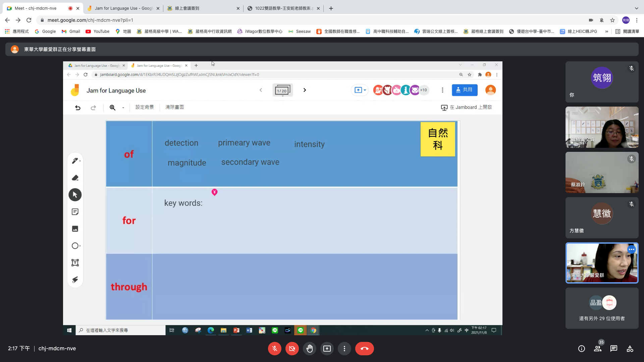Open Meet more options menu
The width and height of the screenshot is (644, 362).
(344, 349)
